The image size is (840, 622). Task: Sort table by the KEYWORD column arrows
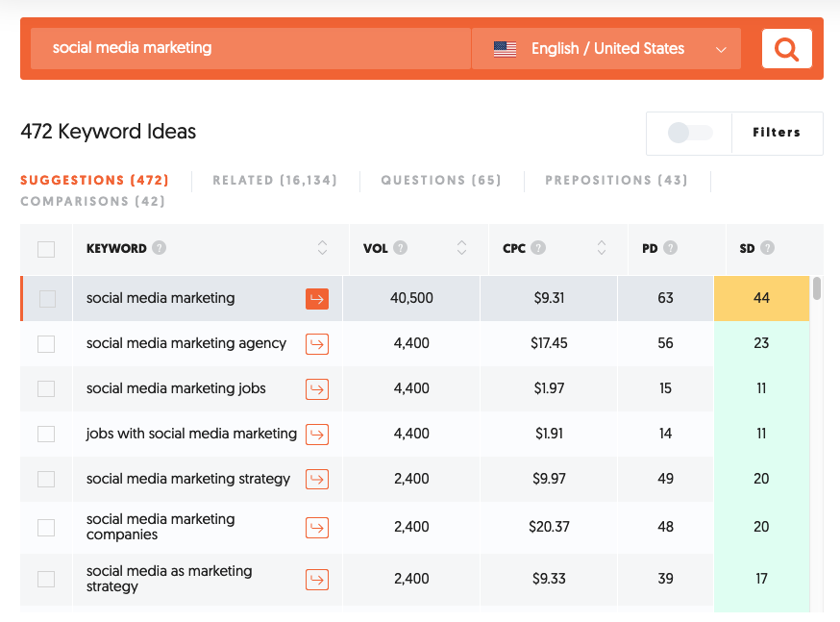coord(322,247)
